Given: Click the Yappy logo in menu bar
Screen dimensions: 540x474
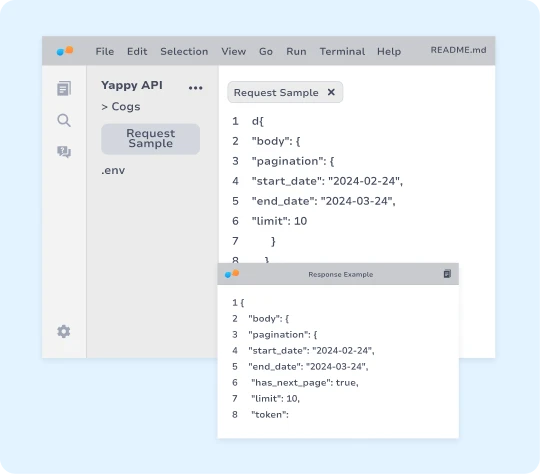Looking at the screenshot, I should [65, 51].
